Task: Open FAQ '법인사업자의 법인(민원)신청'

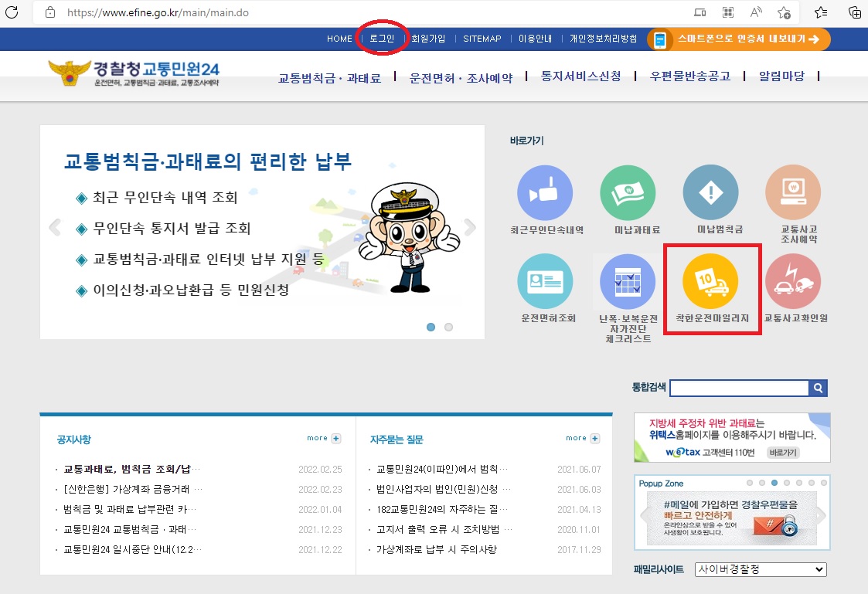Action: point(444,489)
